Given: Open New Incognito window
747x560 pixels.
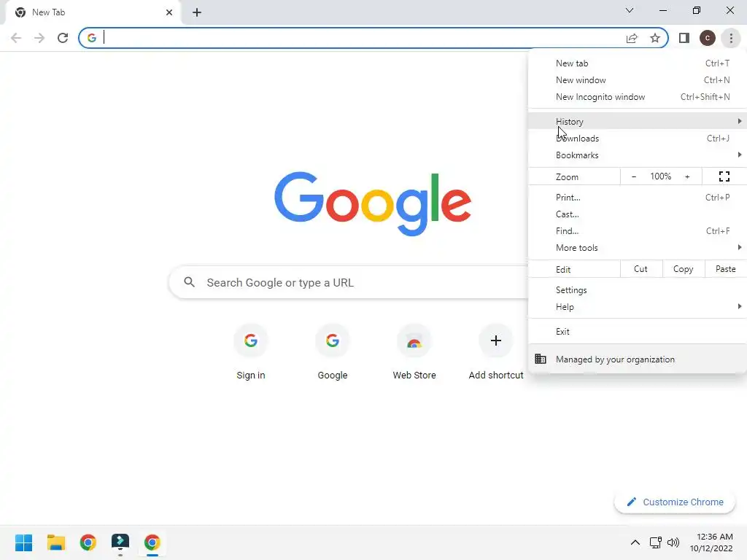Looking at the screenshot, I should (638, 97).
